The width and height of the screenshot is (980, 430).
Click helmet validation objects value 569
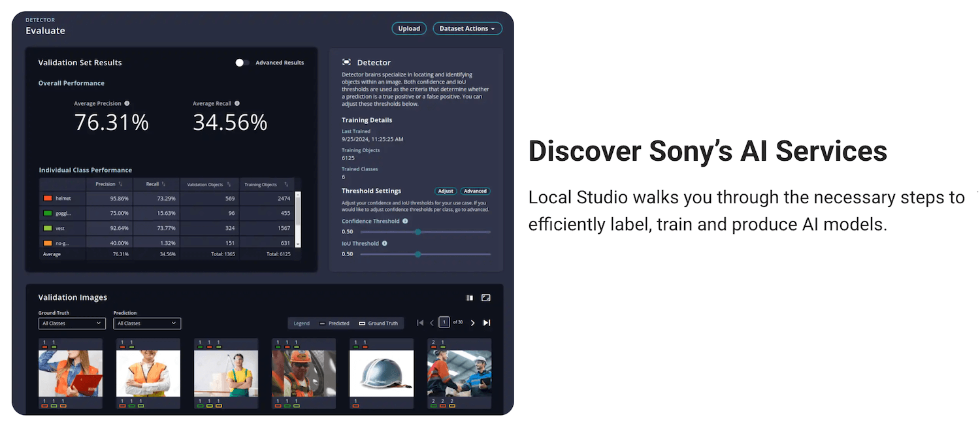(231, 198)
